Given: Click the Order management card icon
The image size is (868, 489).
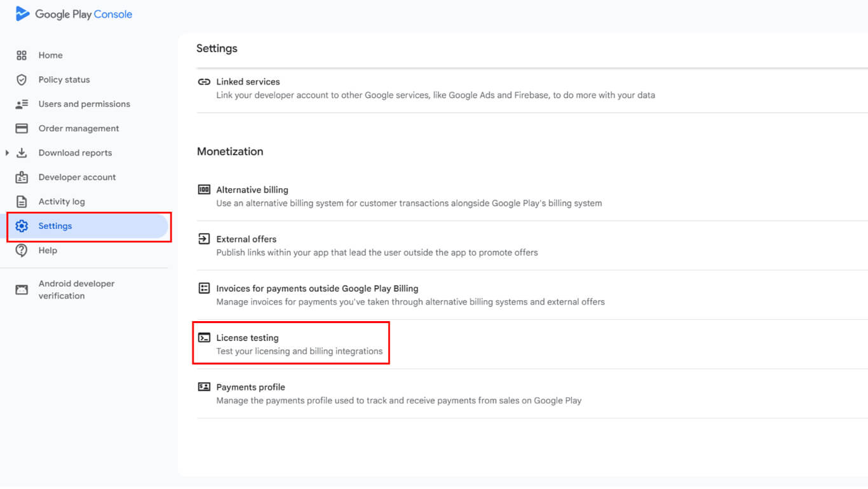Looking at the screenshot, I should [x=22, y=128].
